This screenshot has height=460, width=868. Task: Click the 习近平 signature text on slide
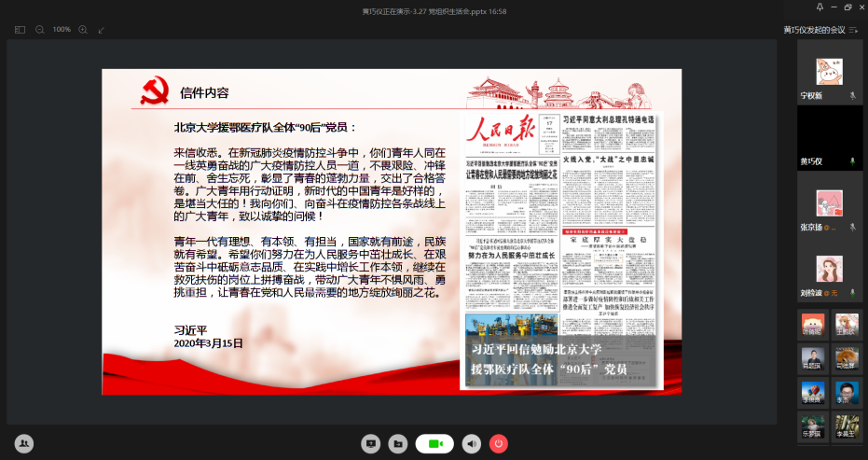(190, 331)
